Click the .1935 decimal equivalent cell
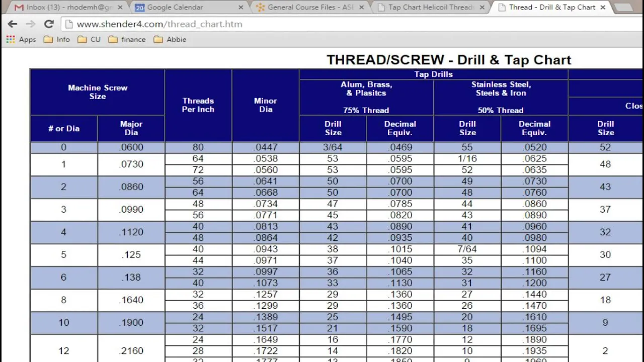Viewport: 644px width, 362px height. click(x=534, y=351)
